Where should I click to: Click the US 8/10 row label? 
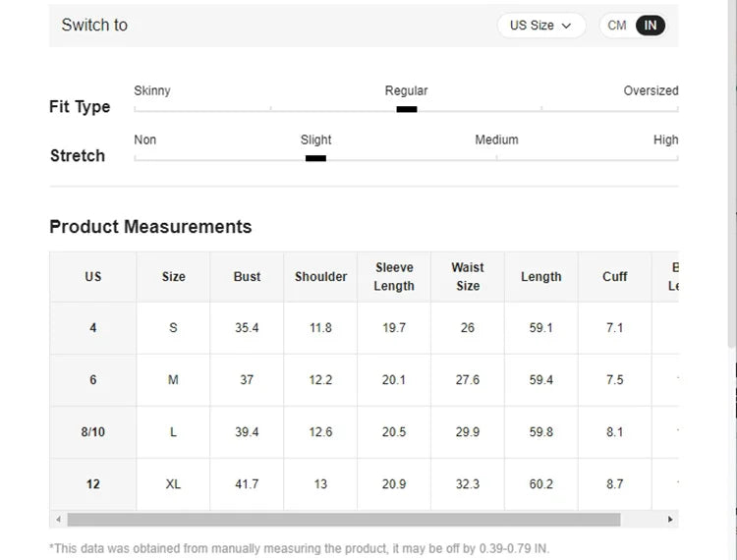(x=93, y=432)
